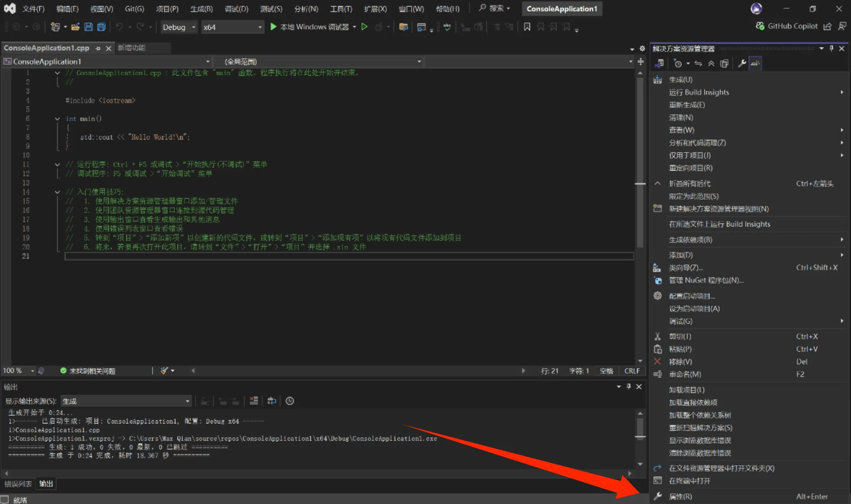
Task: Toggle the preview selected items button
Action: (755, 63)
